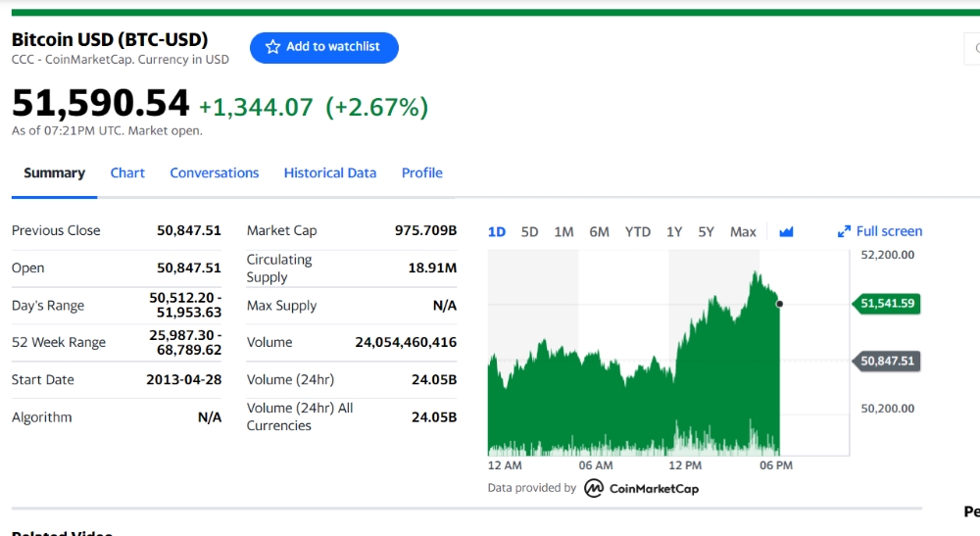This screenshot has height=536, width=980.
Task: Click Volume (24hr) All Currencies label
Action: pyautogui.click(x=300, y=416)
